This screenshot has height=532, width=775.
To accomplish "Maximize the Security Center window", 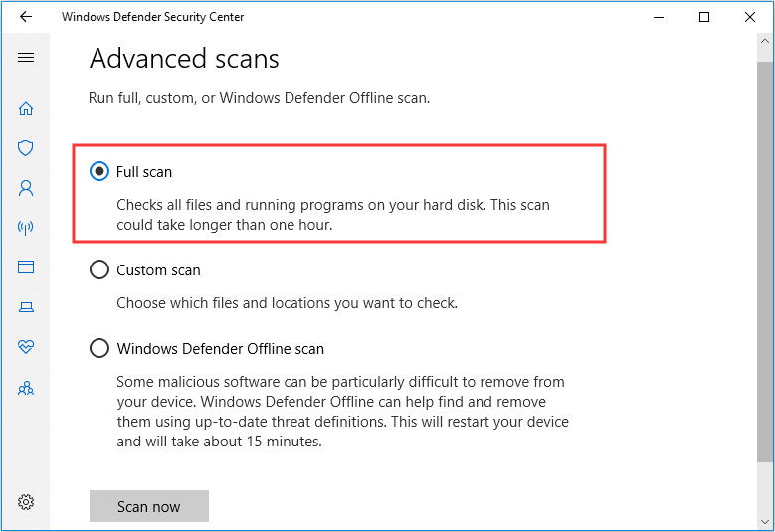I will [704, 17].
